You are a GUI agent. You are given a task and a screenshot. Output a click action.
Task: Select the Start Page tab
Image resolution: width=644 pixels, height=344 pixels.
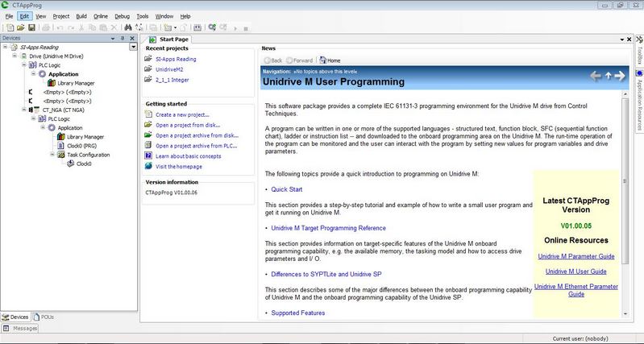point(168,39)
